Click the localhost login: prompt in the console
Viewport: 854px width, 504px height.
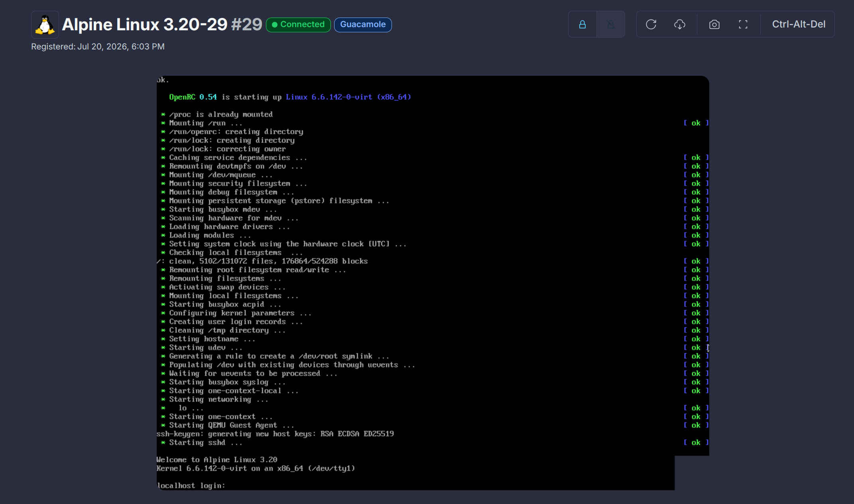(191, 486)
